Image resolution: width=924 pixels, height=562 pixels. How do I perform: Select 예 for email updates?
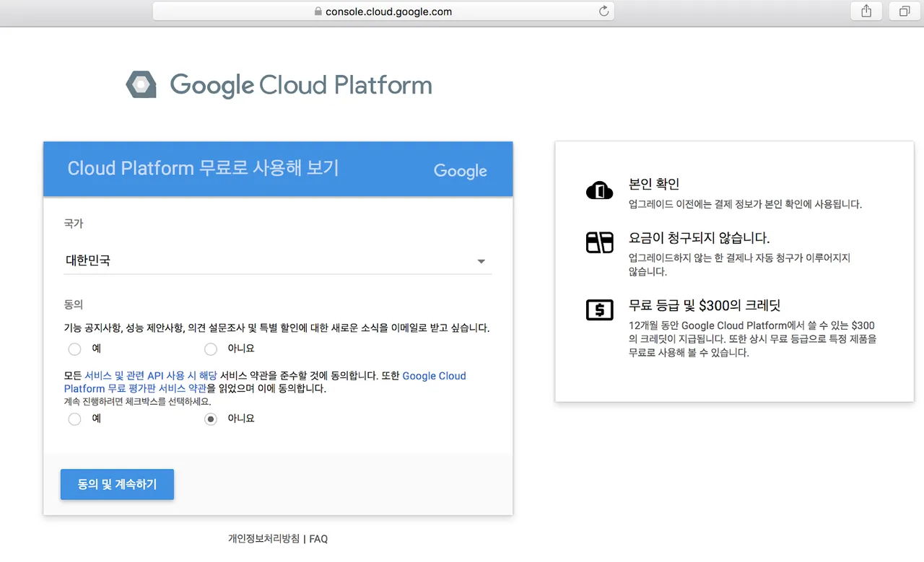click(74, 349)
